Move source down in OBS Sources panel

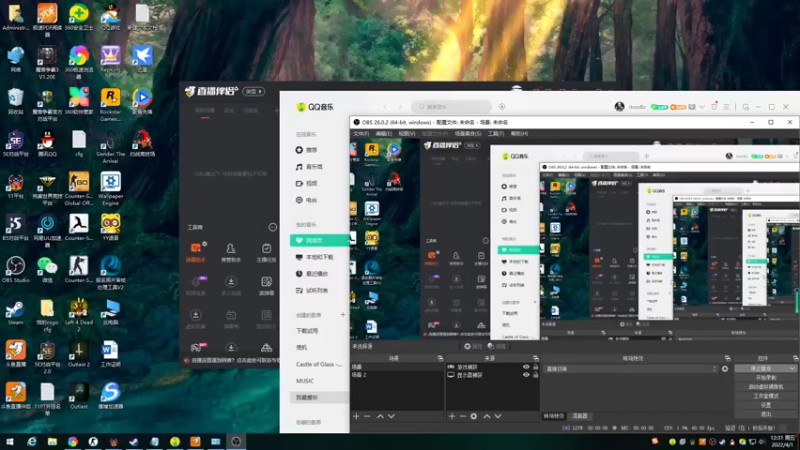click(x=498, y=416)
